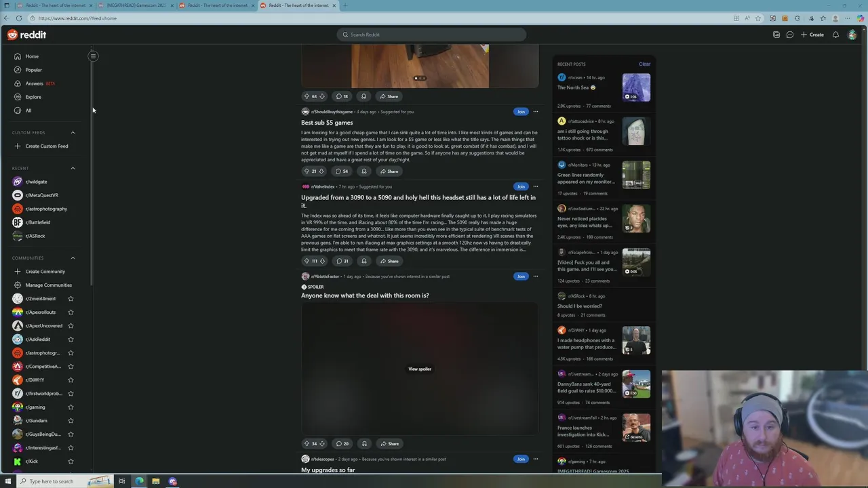Screen dimensions: 868x488
Task: Click into the Search Reddit field
Action: (x=431, y=35)
